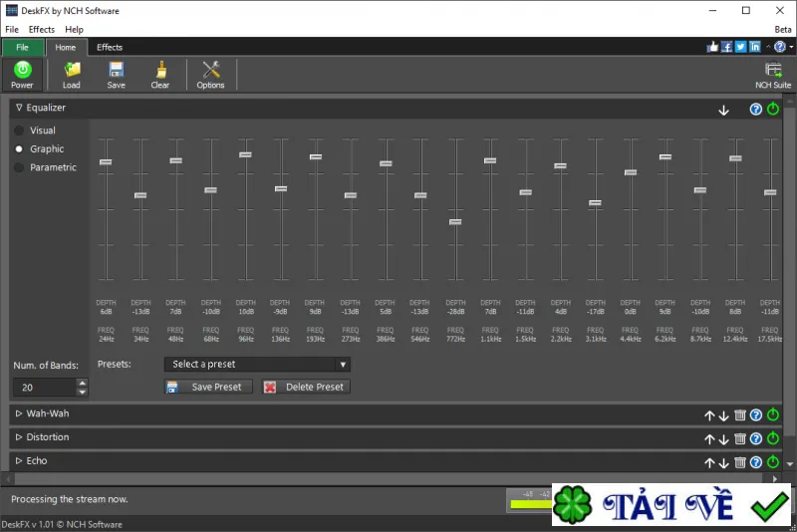Move the Distortion effect up
797x532 pixels.
point(709,439)
